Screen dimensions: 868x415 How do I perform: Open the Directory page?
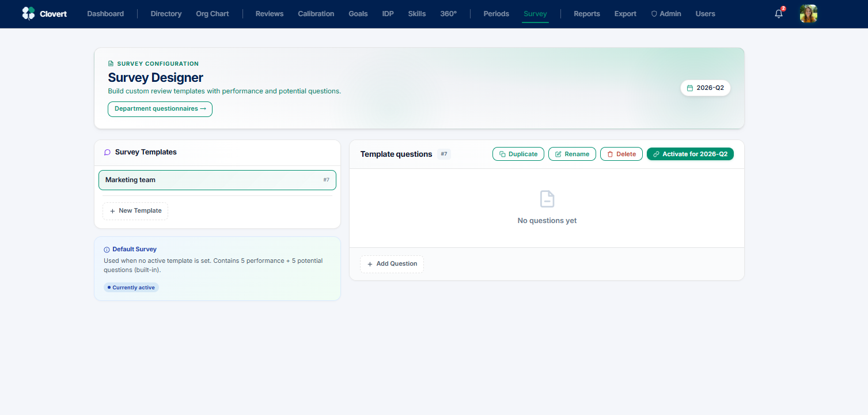click(166, 14)
